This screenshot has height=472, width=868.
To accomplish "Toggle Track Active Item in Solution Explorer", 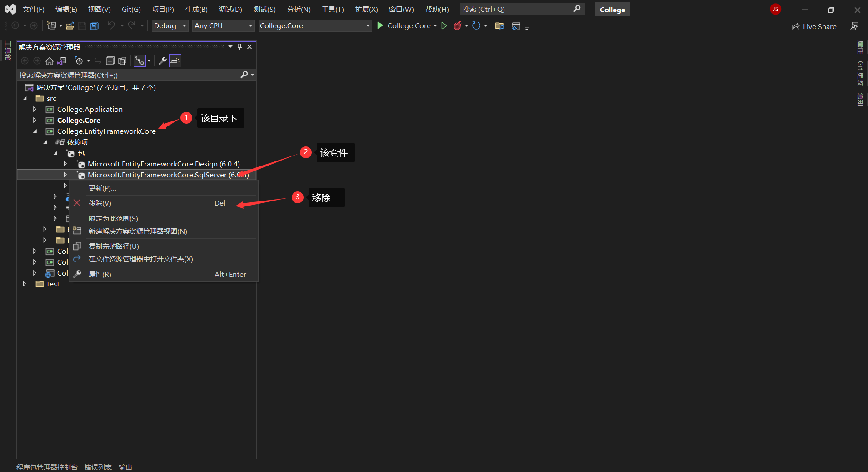I will tap(140, 61).
